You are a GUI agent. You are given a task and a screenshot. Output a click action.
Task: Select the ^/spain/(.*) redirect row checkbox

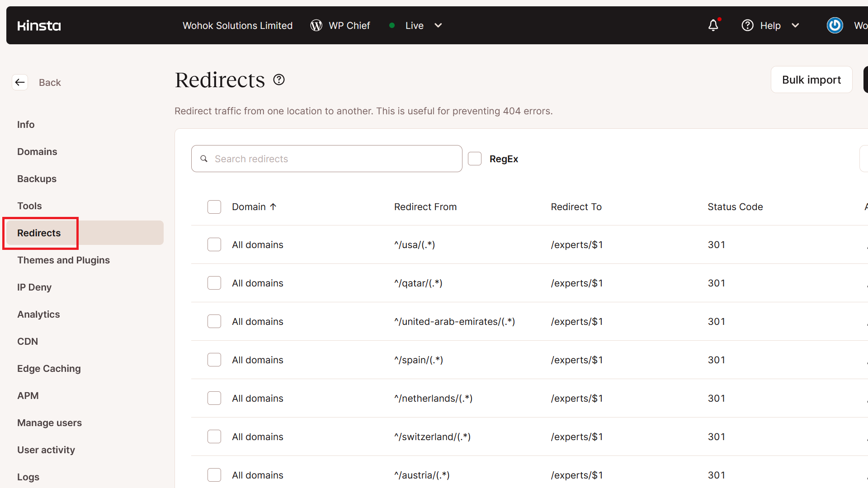214,360
